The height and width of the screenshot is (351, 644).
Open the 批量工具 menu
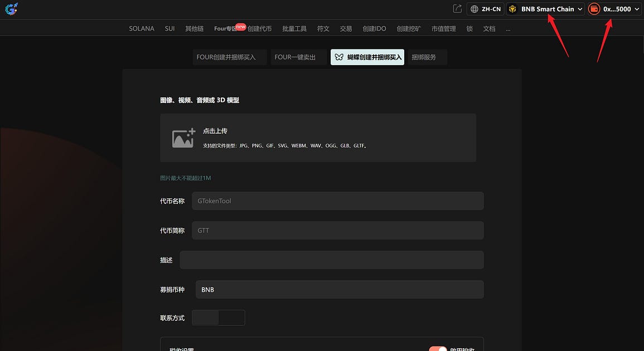[294, 29]
